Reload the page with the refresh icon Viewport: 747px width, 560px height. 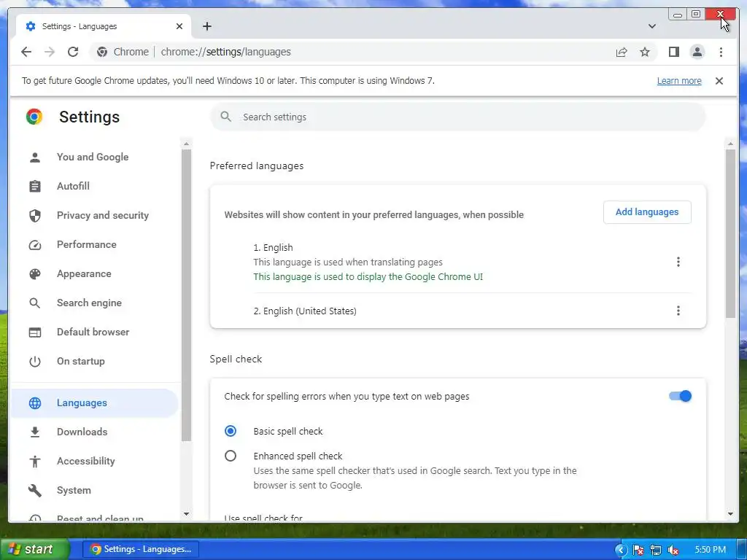pyautogui.click(x=73, y=52)
